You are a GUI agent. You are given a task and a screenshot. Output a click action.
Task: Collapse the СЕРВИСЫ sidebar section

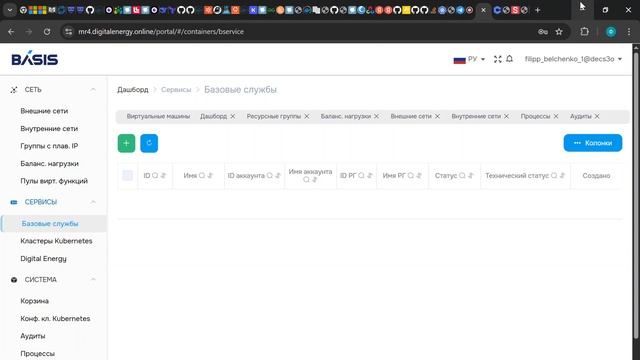93,202
